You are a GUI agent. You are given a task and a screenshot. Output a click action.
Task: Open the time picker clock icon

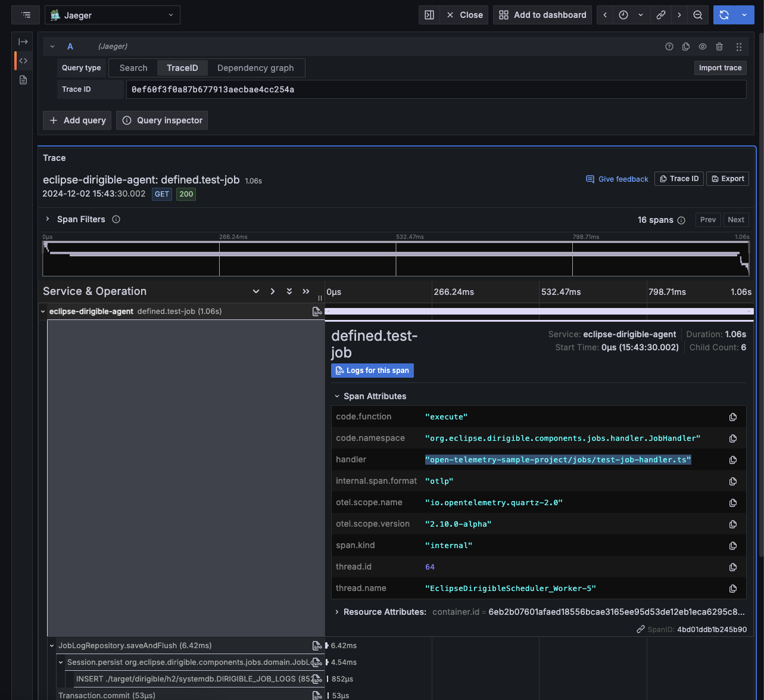(x=623, y=15)
